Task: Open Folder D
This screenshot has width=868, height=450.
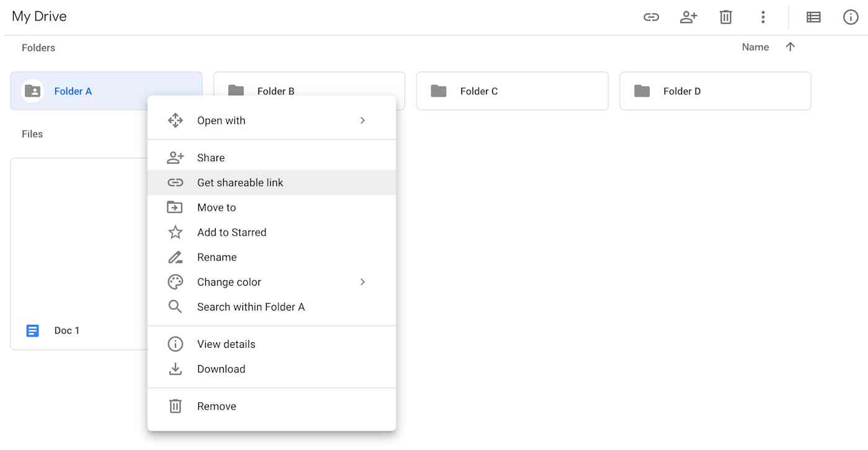Action: [715, 91]
